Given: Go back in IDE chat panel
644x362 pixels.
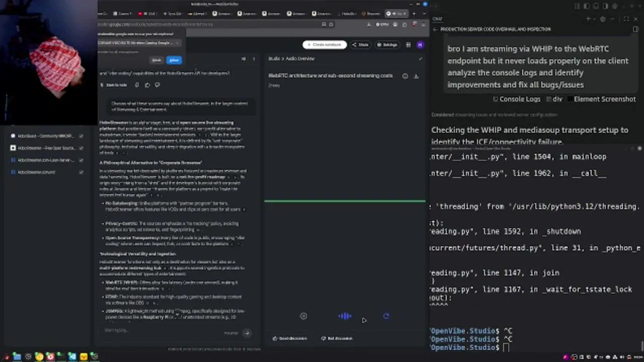Looking at the screenshot, I should pyautogui.click(x=435, y=29).
